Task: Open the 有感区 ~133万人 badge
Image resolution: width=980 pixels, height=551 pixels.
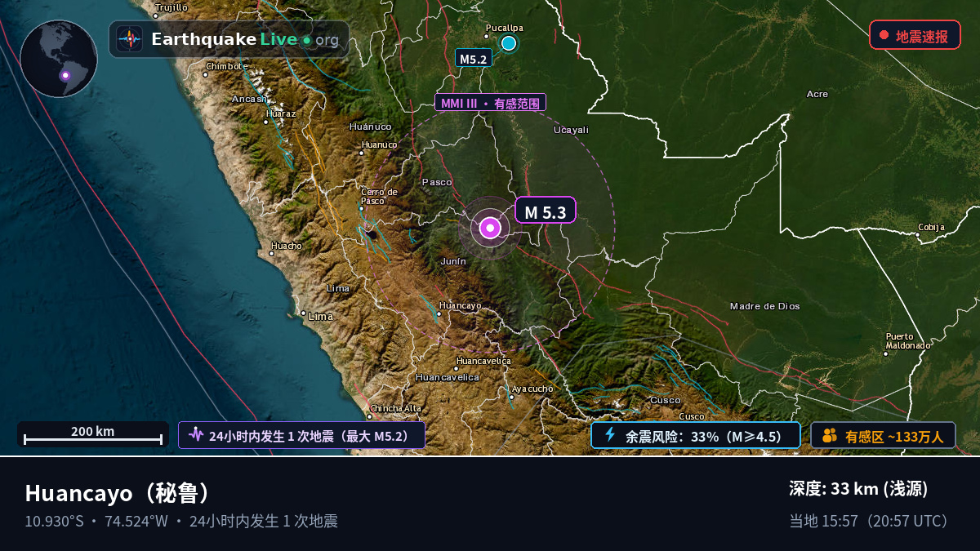Action: pyautogui.click(x=883, y=435)
